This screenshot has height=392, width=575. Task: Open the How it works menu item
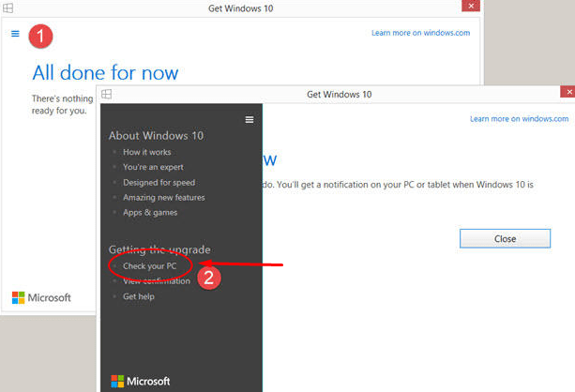pyautogui.click(x=146, y=152)
